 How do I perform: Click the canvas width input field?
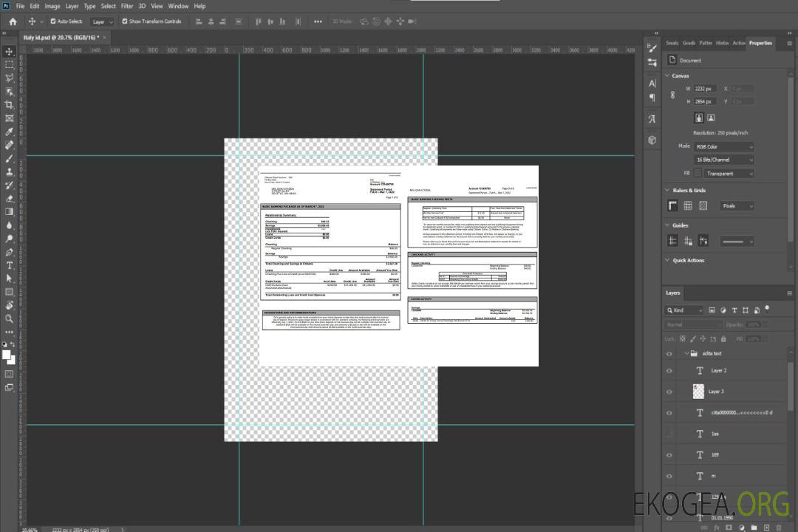705,89
